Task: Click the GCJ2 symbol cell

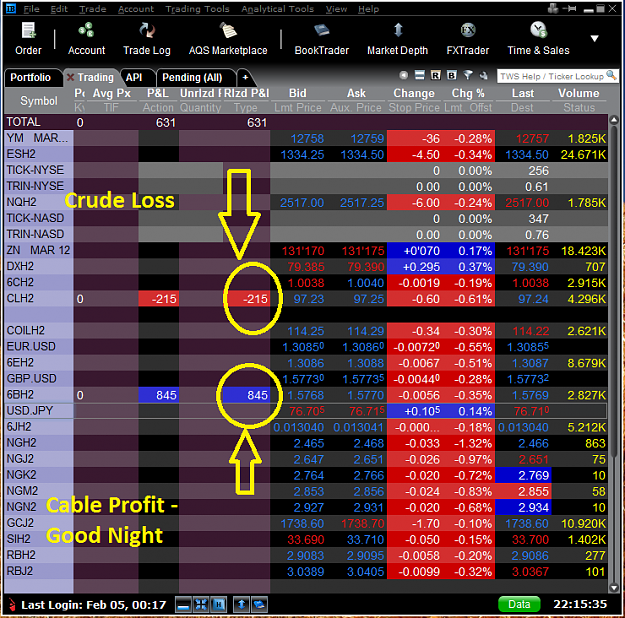Action: [x=39, y=523]
